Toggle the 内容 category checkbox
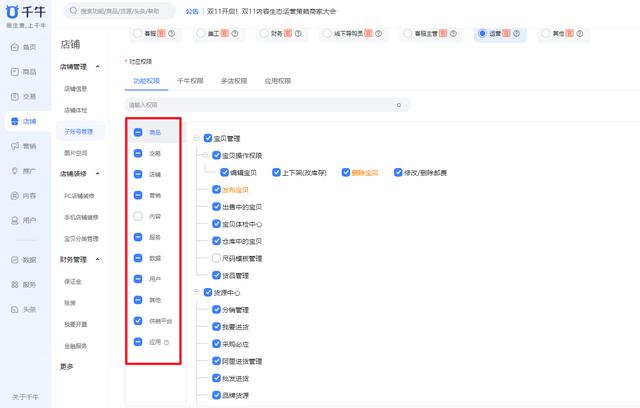Image resolution: width=640 pixels, height=408 pixels. point(138,216)
